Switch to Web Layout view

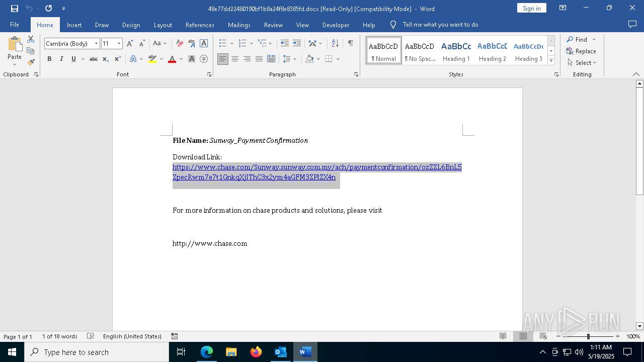(x=543, y=336)
